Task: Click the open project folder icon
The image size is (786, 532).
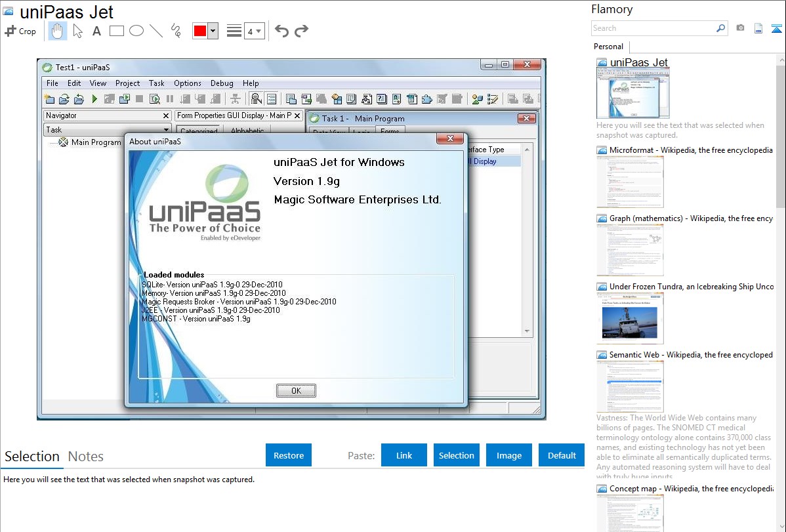Action: (x=64, y=99)
